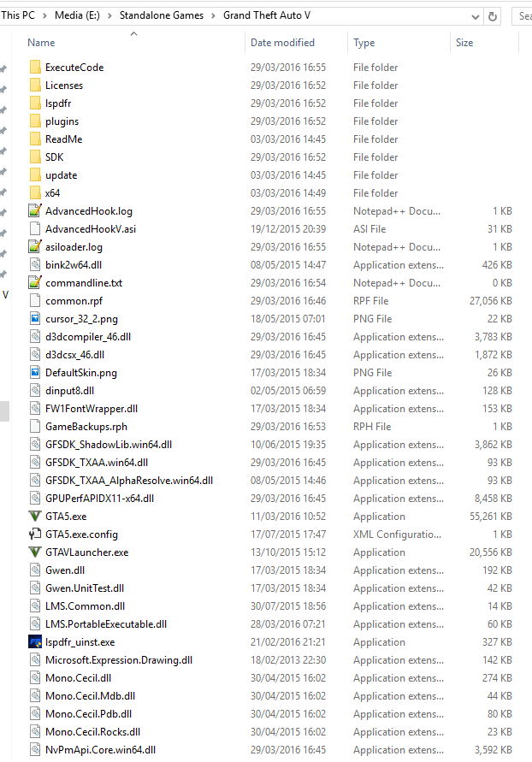Click the GameBackups.rph file icon
The width and height of the screenshot is (532, 762).
[x=35, y=427]
